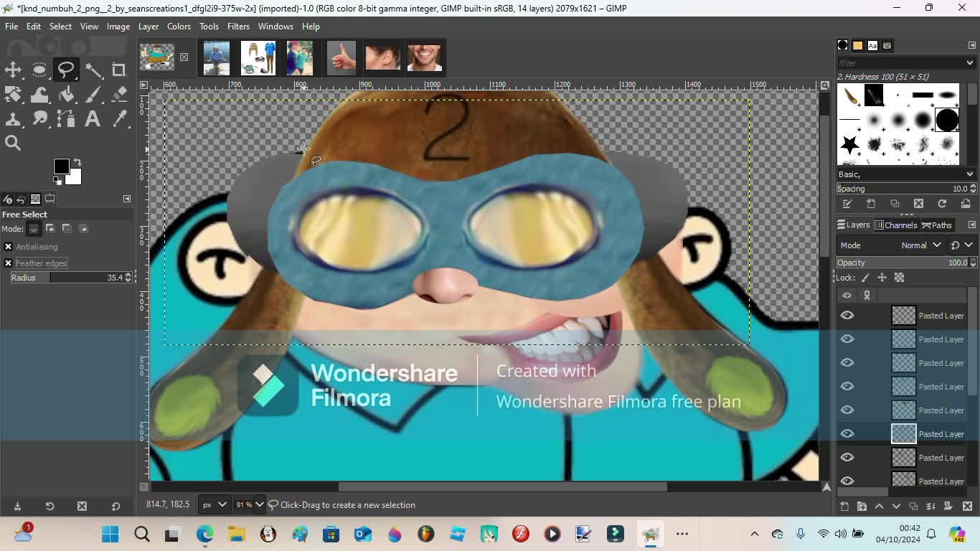Open the Layers dock tab configuration menu

tap(972, 225)
